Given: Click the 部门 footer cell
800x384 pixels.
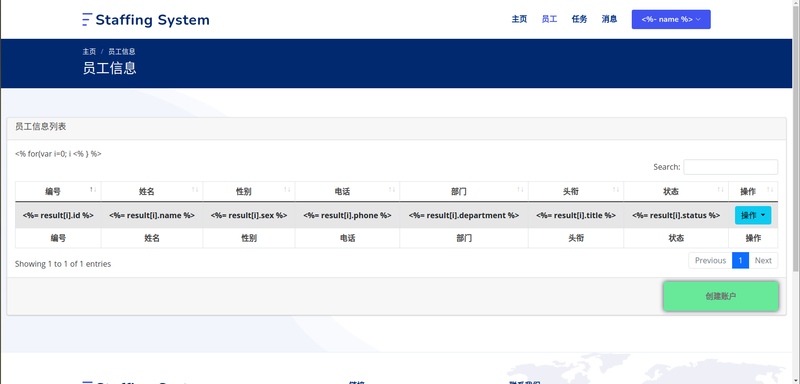Looking at the screenshot, I should pyautogui.click(x=464, y=238).
